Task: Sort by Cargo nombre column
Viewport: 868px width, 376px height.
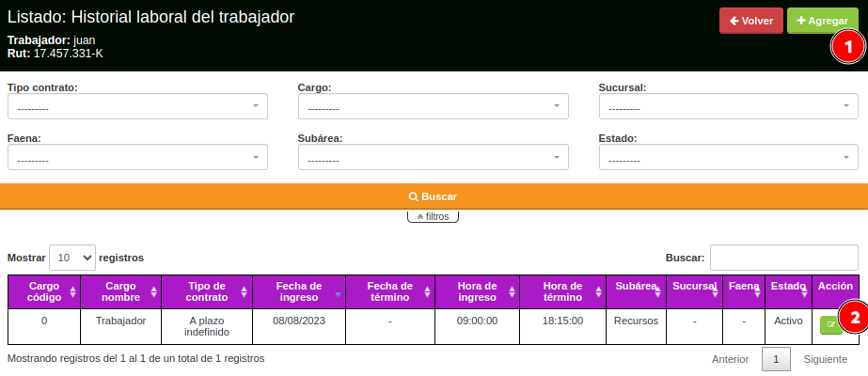Action: point(120,292)
